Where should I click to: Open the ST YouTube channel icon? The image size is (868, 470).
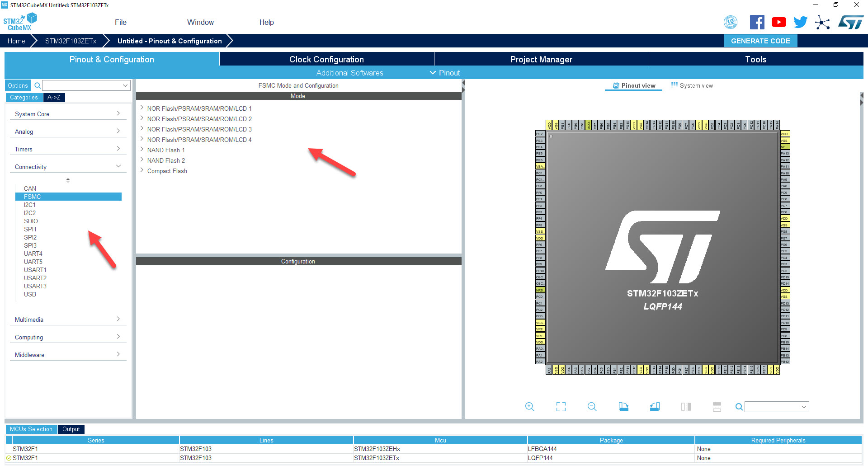pos(779,22)
